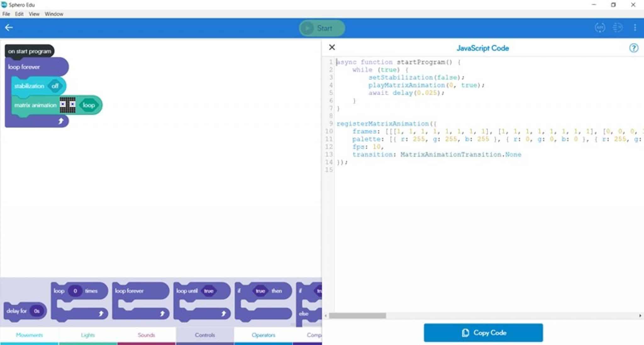
Task: Click the matrix animation thumbnail in block
Action: pos(68,105)
